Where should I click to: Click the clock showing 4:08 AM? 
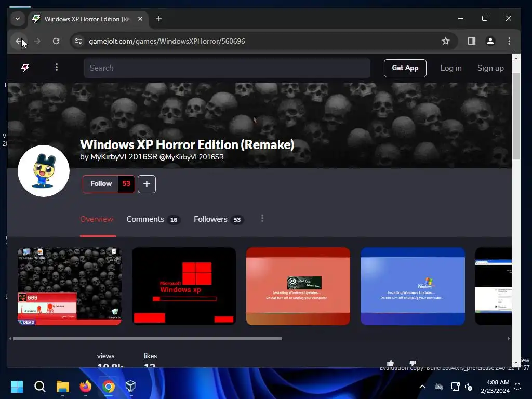coord(498,382)
